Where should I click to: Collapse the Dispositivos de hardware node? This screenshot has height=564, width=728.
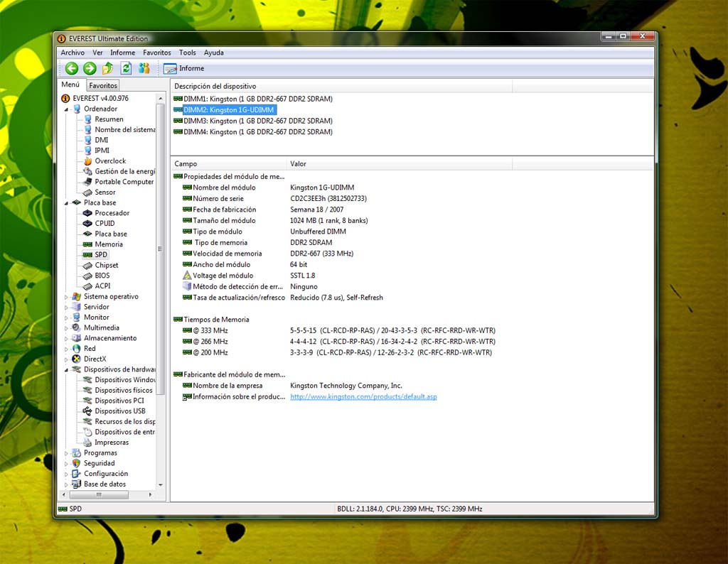point(66,370)
